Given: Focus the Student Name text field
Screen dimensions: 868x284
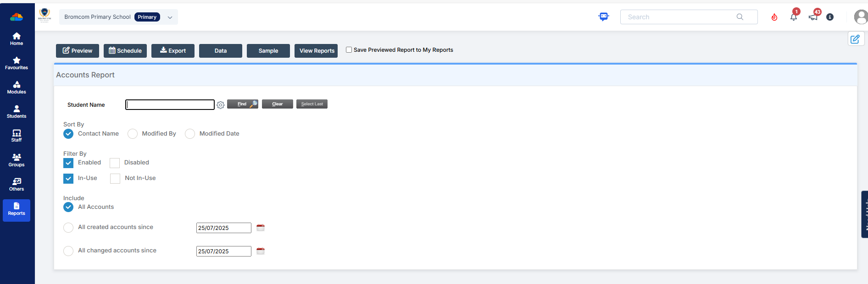Looking at the screenshot, I should pos(170,105).
